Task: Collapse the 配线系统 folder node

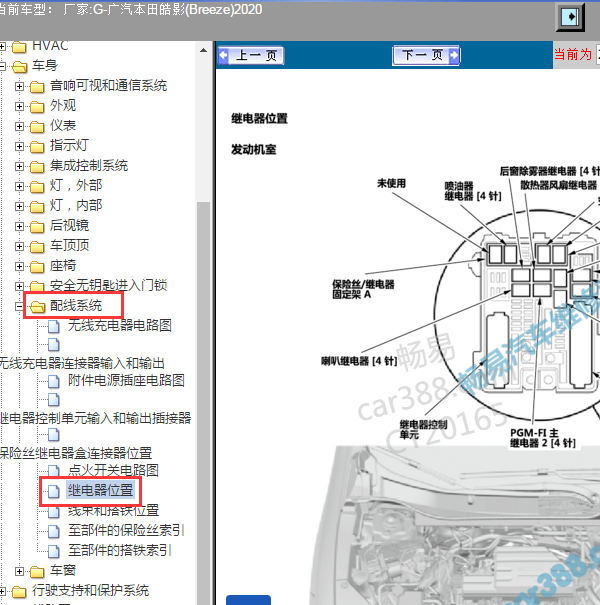Action: pos(20,306)
